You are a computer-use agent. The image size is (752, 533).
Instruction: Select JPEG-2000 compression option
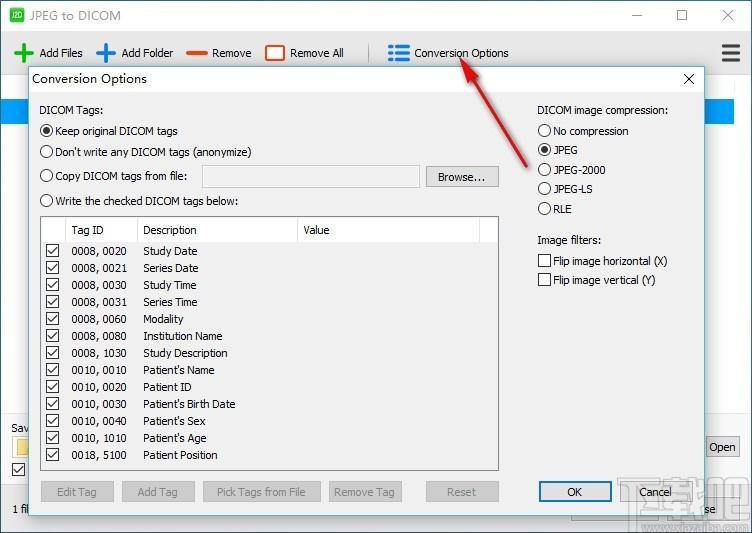click(x=544, y=169)
